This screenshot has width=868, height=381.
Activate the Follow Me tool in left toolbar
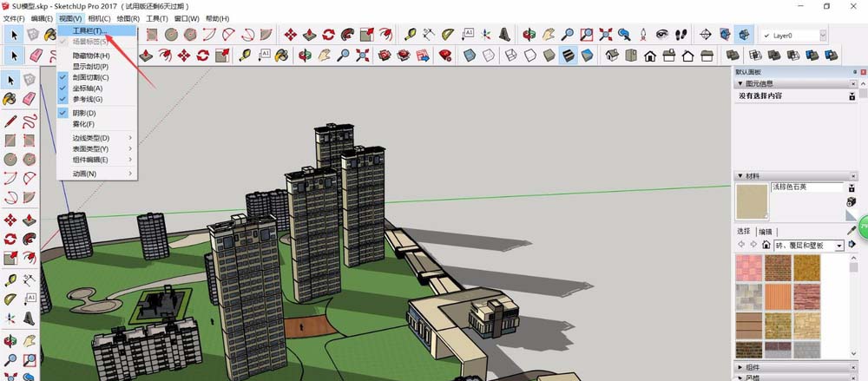tap(29, 240)
